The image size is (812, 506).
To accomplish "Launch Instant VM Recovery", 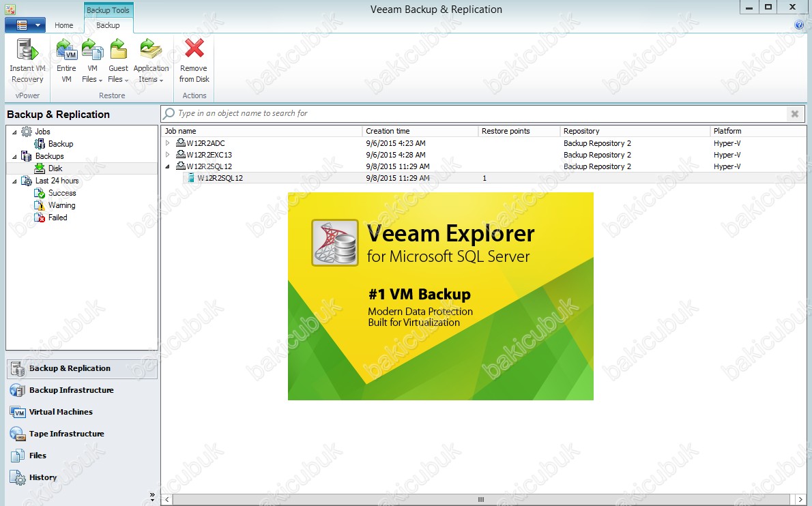I will pyautogui.click(x=27, y=61).
